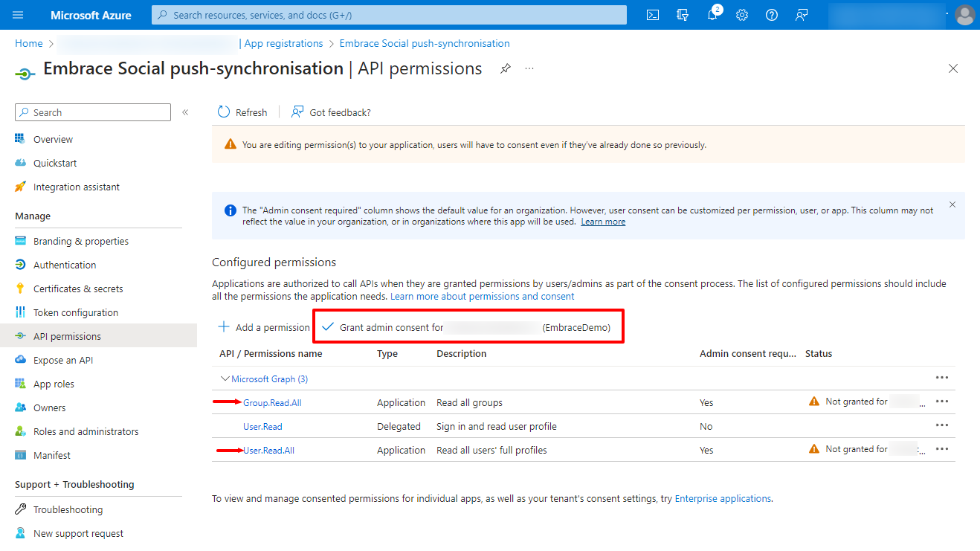Open the Enterprise applications link
Image resolution: width=980 pixels, height=551 pixels.
click(723, 498)
